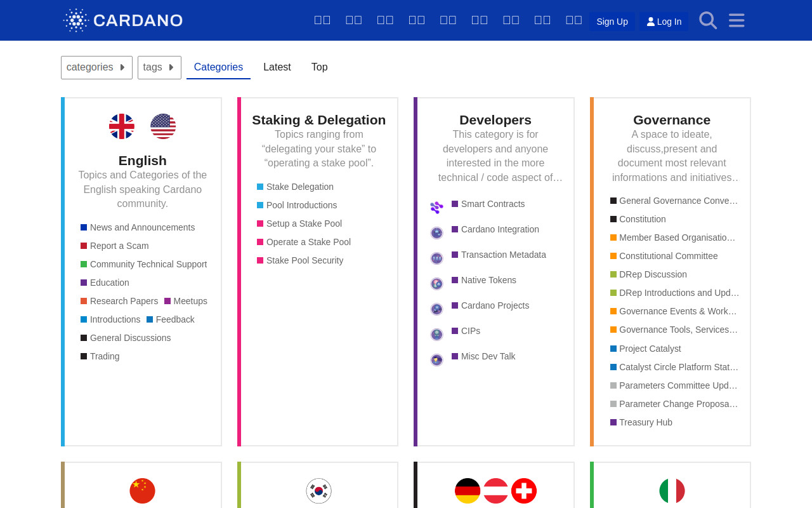Screen dimensions: 812x508
Task: Open News and Announcements subcategory
Action: click(x=138, y=227)
